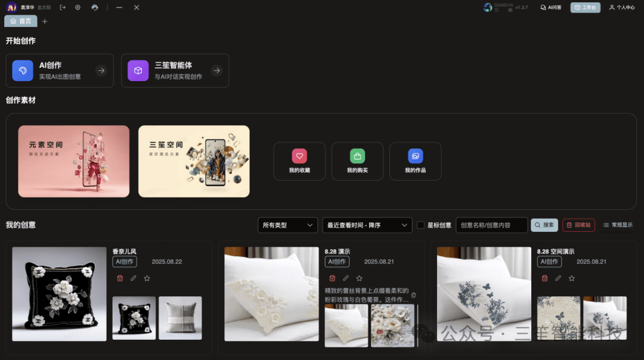Image resolution: width=644 pixels, height=360 pixels.
Task: Expand the 所有类型 type dropdown
Action: click(x=287, y=225)
